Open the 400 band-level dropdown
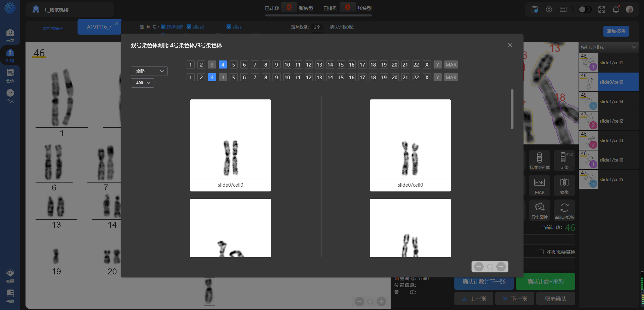This screenshot has width=644, height=310. (143, 83)
